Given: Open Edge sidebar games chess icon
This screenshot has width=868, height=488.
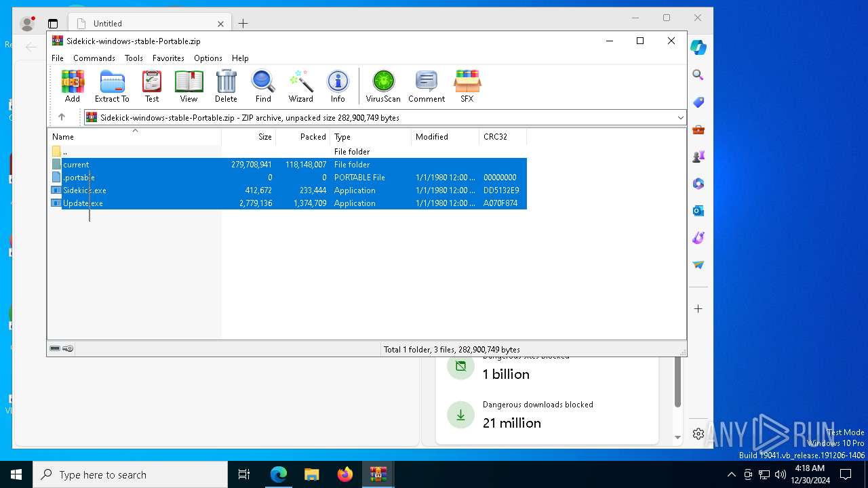Looking at the screenshot, I should pos(698,157).
